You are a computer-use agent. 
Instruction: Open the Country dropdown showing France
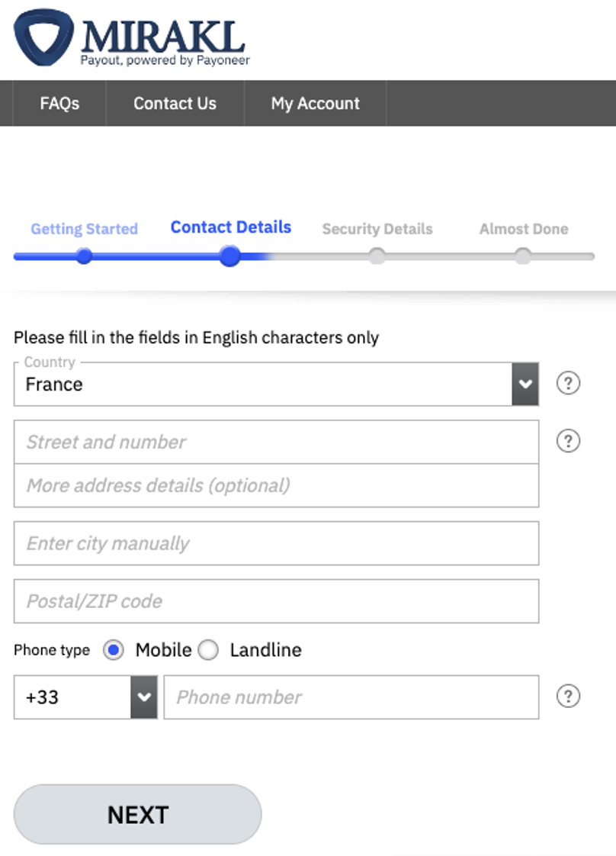tap(276, 384)
